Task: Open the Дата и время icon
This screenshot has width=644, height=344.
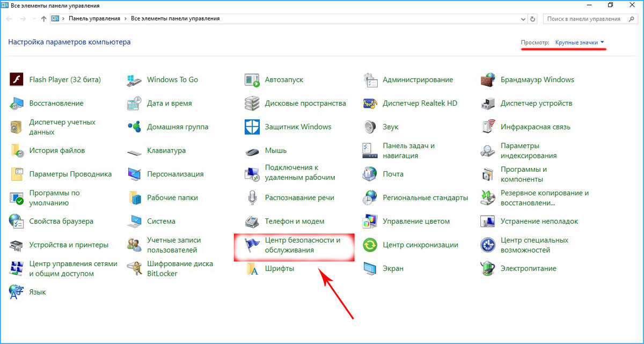Action: [134, 103]
